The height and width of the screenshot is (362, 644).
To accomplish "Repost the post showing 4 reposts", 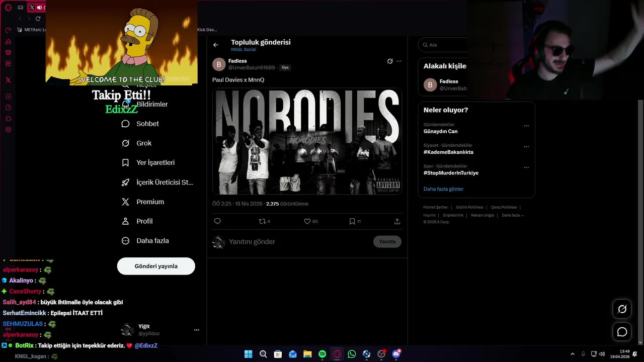I will [264, 221].
